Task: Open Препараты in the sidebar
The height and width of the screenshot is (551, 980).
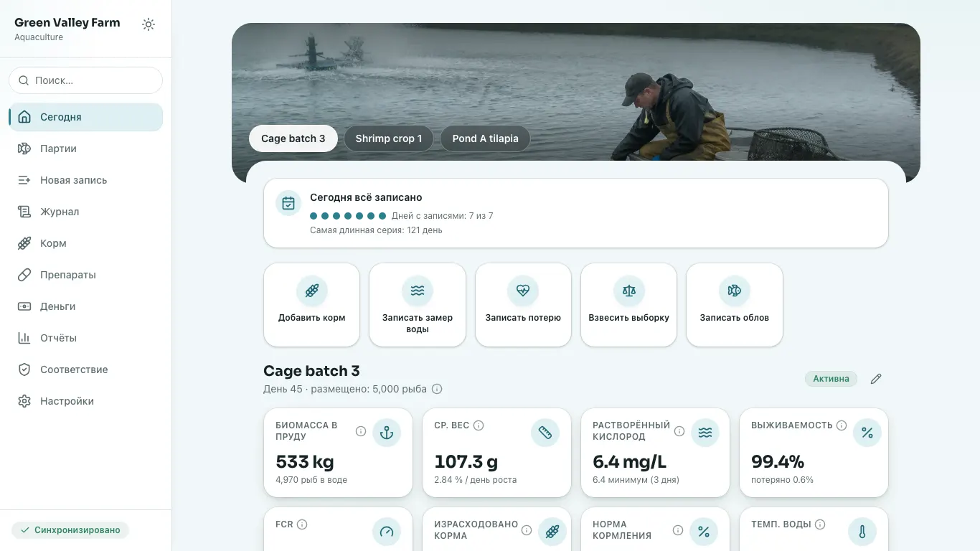Action: point(86,275)
